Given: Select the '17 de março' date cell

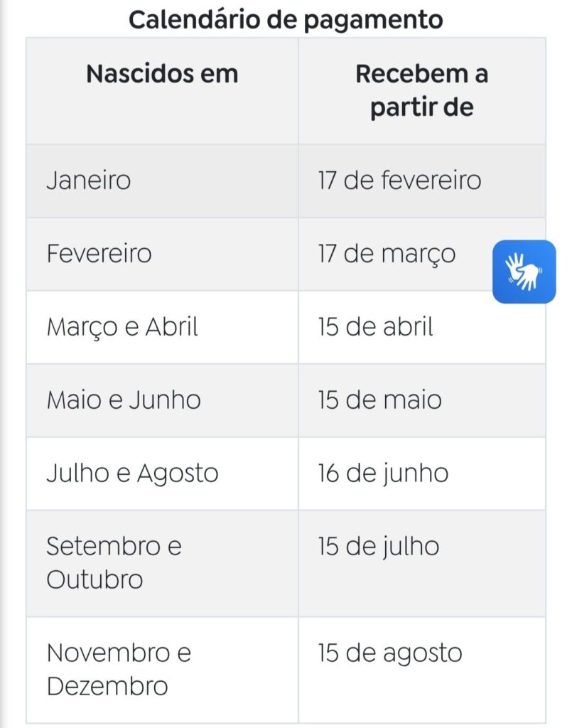Looking at the screenshot, I should point(421,254).
